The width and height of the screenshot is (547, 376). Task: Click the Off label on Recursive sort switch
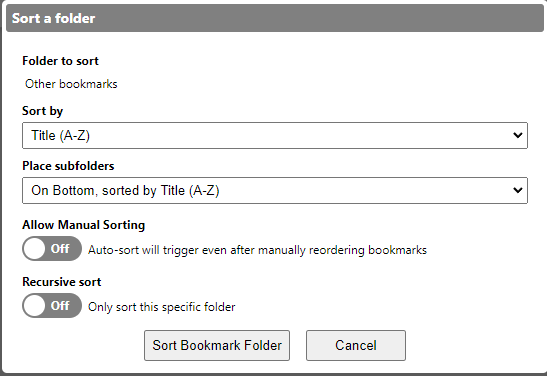coord(60,306)
